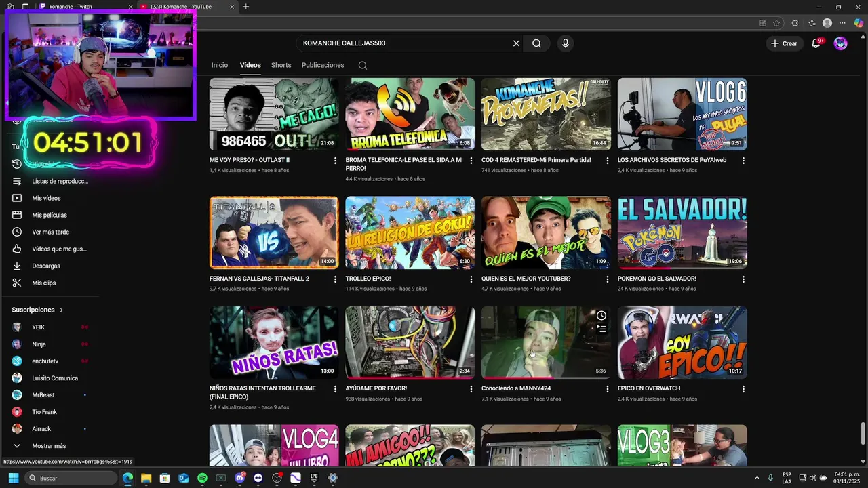
Task: Open options menu for NIÑOS RATAS video
Action: click(335, 389)
